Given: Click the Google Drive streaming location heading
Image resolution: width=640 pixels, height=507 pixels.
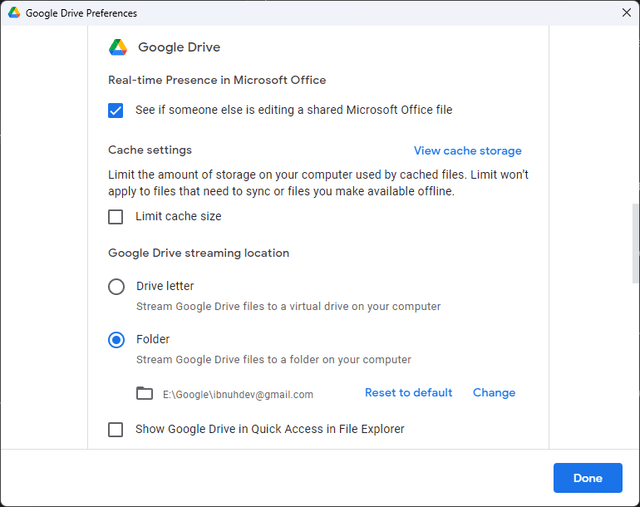Looking at the screenshot, I should point(199,253).
